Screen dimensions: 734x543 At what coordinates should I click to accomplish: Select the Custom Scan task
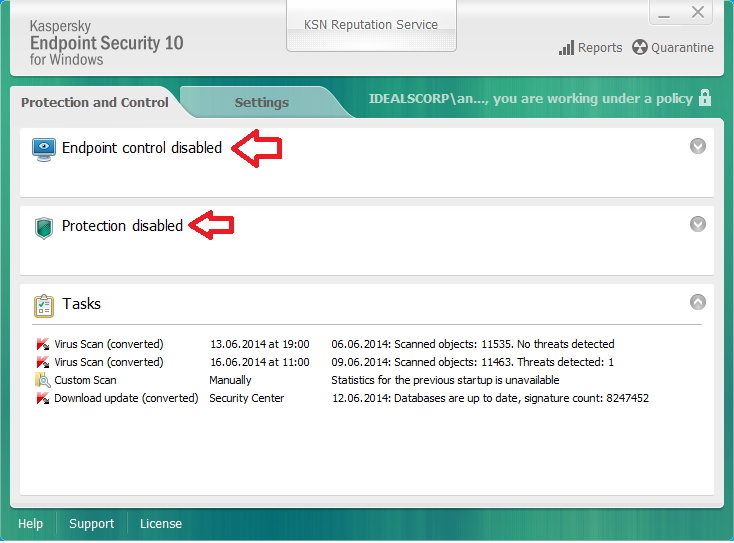(85, 380)
